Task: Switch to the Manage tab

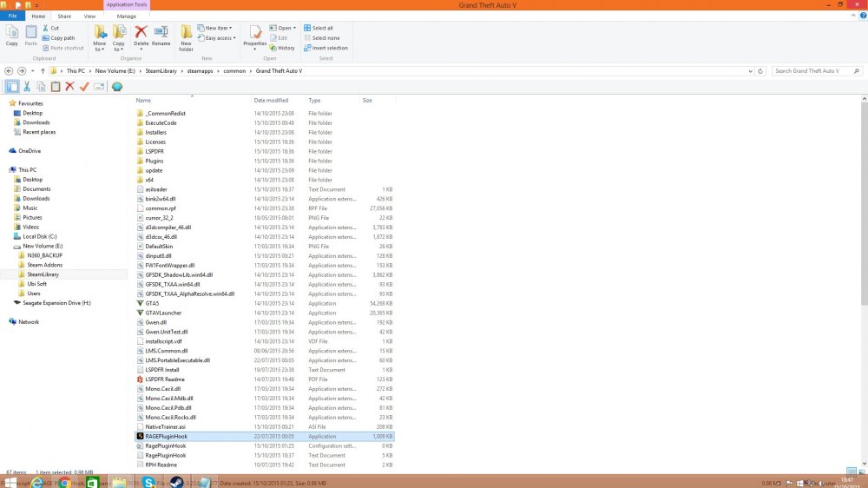Action: click(126, 16)
